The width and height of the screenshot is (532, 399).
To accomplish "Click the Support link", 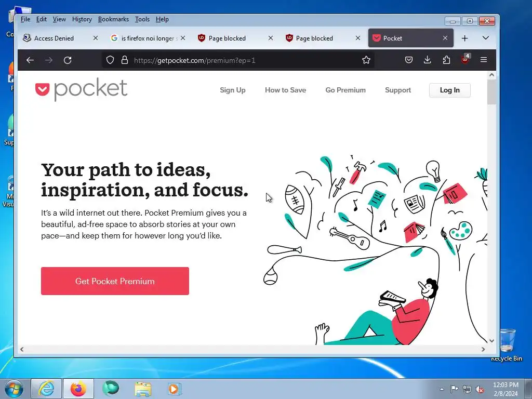I will tap(398, 90).
